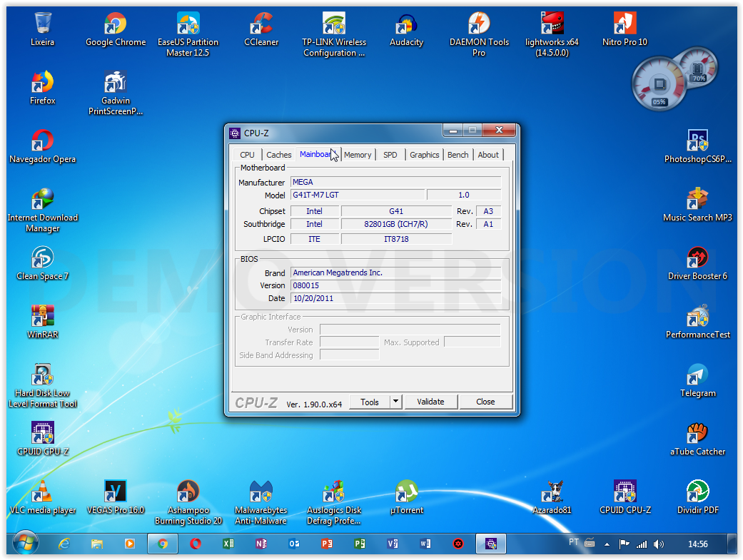
Task: Select the DAEMON Tools Pro icon
Action: pyautogui.click(x=479, y=34)
